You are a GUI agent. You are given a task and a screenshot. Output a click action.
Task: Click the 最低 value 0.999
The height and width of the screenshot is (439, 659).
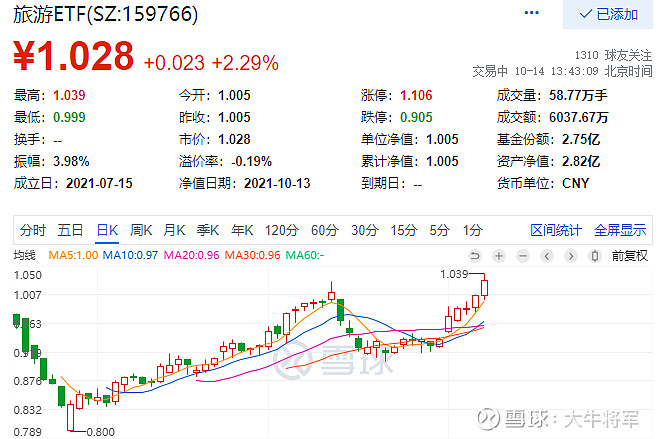tap(69, 117)
